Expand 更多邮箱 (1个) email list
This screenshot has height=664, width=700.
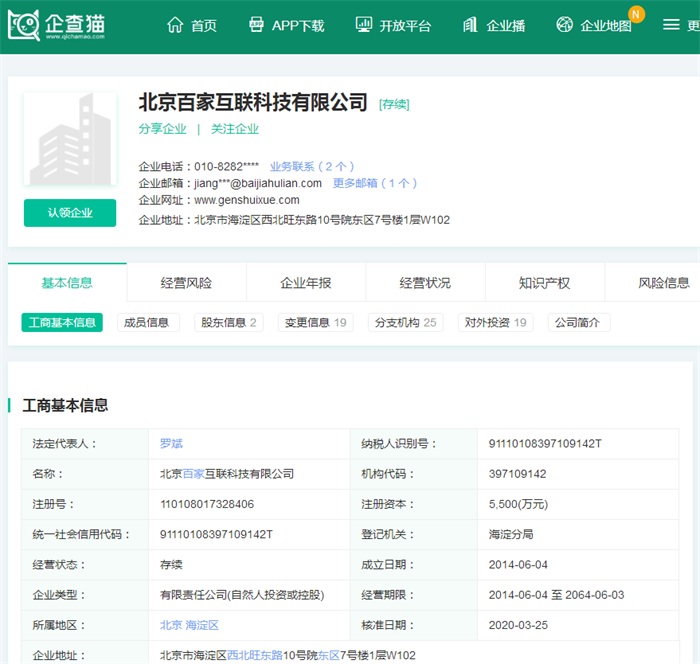click(375, 183)
